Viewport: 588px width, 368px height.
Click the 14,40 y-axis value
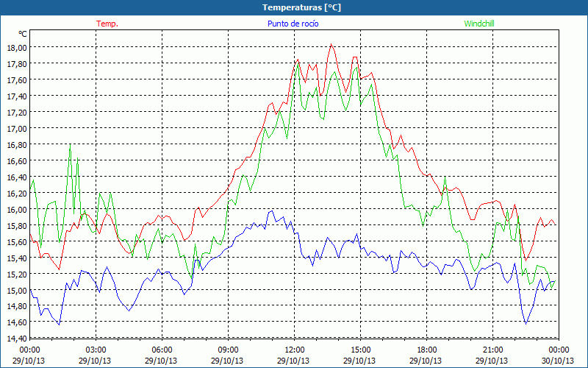[x=17, y=339]
